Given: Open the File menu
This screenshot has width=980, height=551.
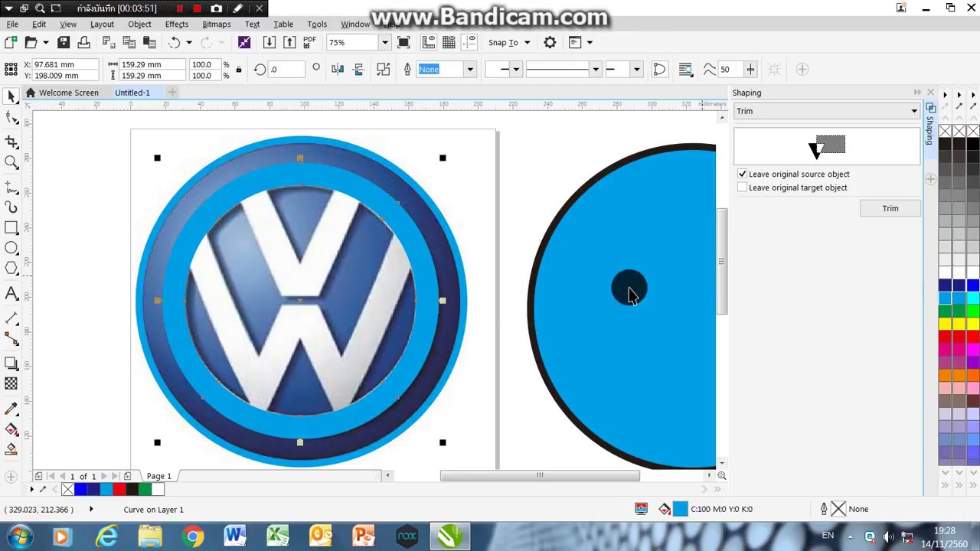Looking at the screenshot, I should pyautogui.click(x=12, y=24).
